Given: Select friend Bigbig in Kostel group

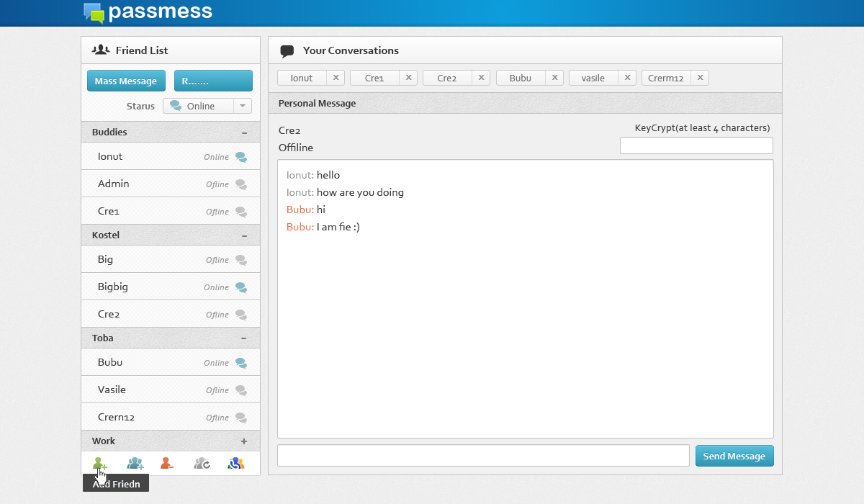Looking at the screenshot, I should click(171, 287).
